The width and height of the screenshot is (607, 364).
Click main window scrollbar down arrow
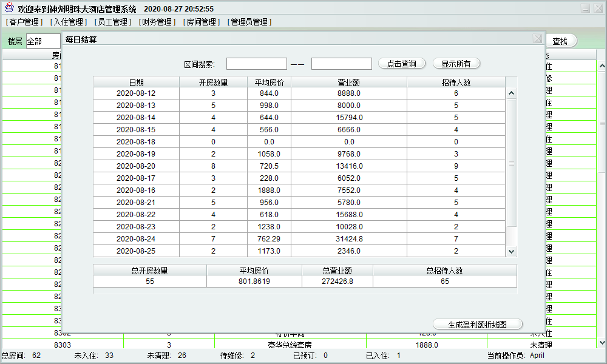(x=602, y=343)
